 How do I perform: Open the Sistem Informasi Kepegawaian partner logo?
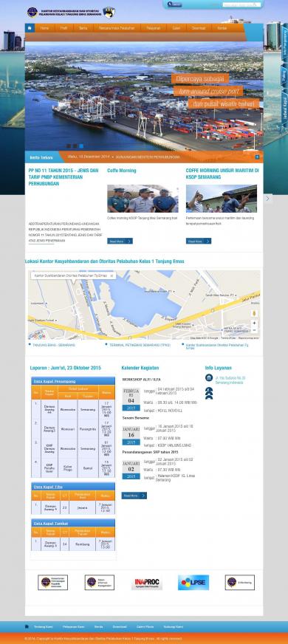(x=100, y=583)
